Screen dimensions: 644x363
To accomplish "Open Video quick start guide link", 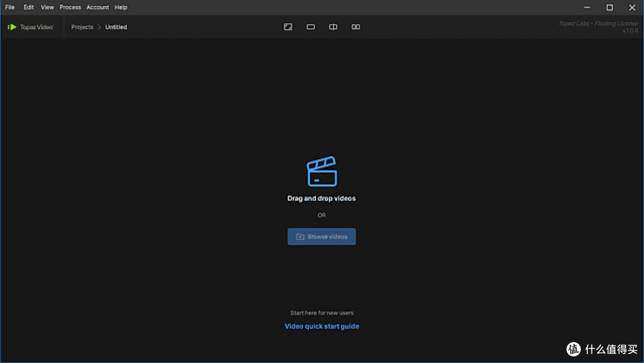I will coord(321,326).
